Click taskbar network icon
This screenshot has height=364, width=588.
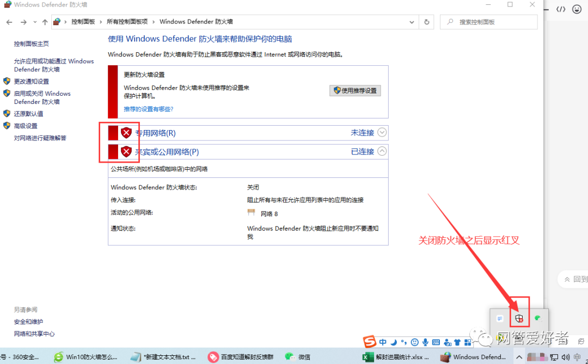[554, 357]
